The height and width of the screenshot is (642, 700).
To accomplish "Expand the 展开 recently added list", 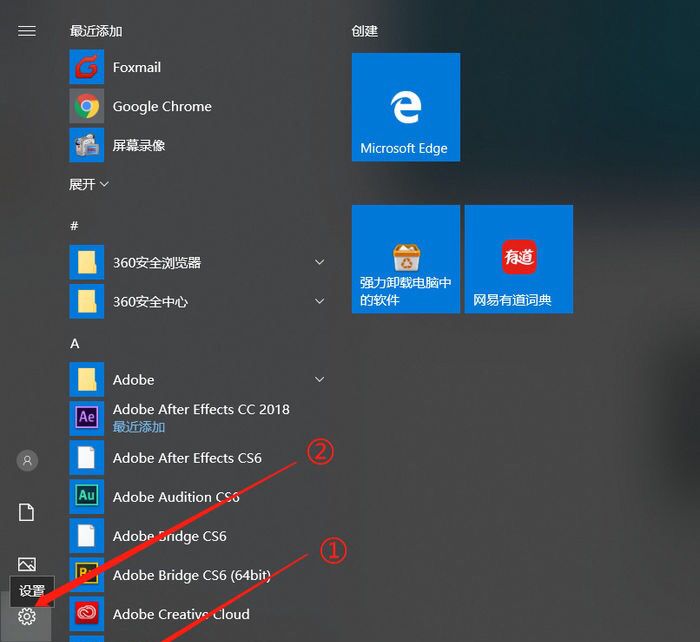I will point(88,184).
